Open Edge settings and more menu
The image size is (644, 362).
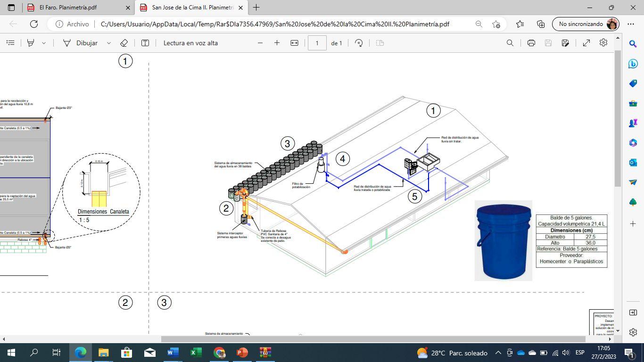[630, 24]
